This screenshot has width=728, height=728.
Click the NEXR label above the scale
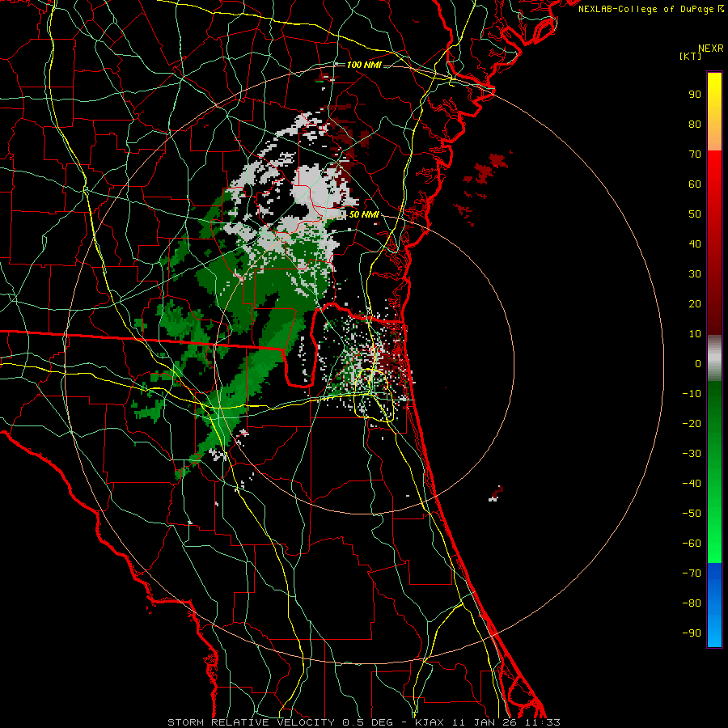(710, 49)
